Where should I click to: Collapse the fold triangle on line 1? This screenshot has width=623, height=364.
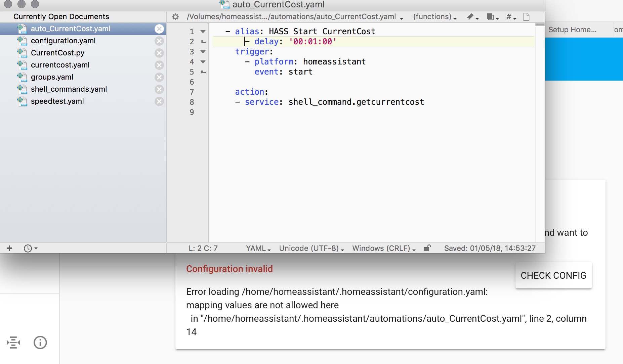coord(203,32)
